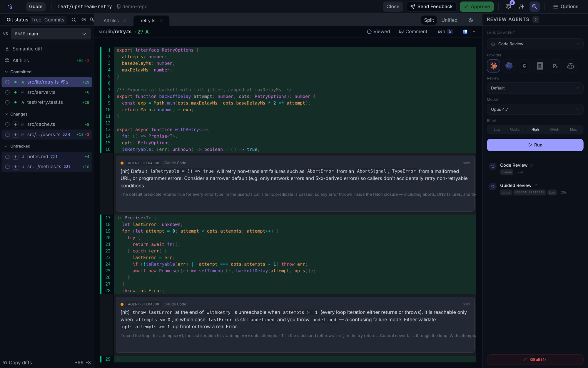588x368 pixels.
Task: Click the Close button
Action: click(393, 6)
